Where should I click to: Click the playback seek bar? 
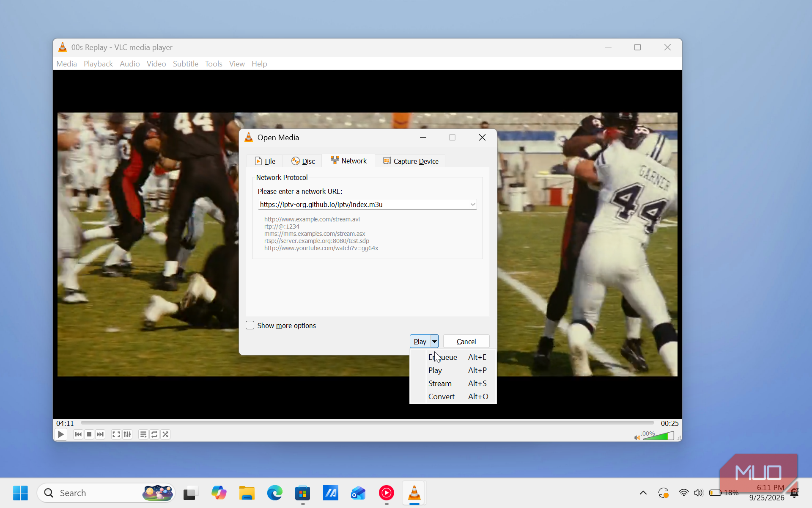(368, 423)
